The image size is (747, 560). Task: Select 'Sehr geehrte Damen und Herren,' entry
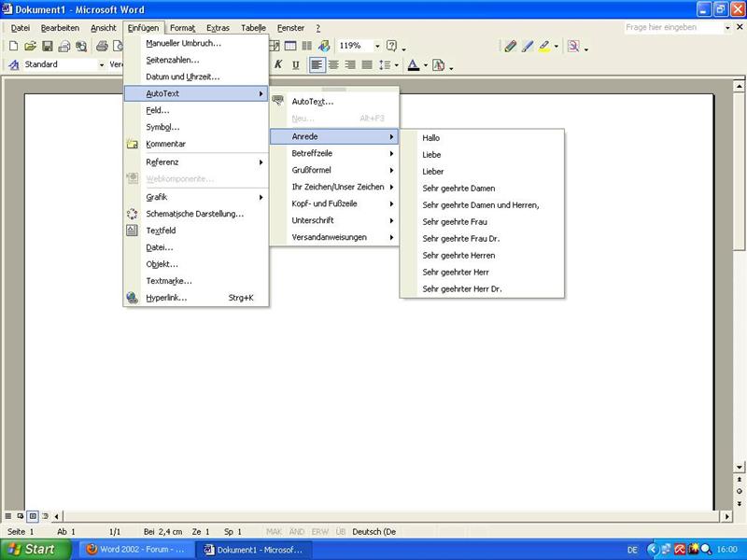coord(481,204)
